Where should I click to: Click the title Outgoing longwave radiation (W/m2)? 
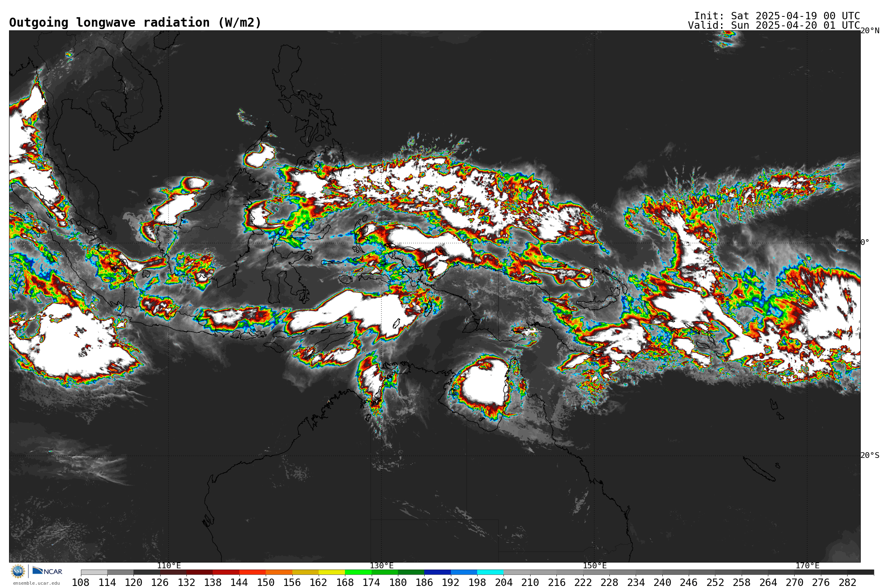[x=135, y=23]
